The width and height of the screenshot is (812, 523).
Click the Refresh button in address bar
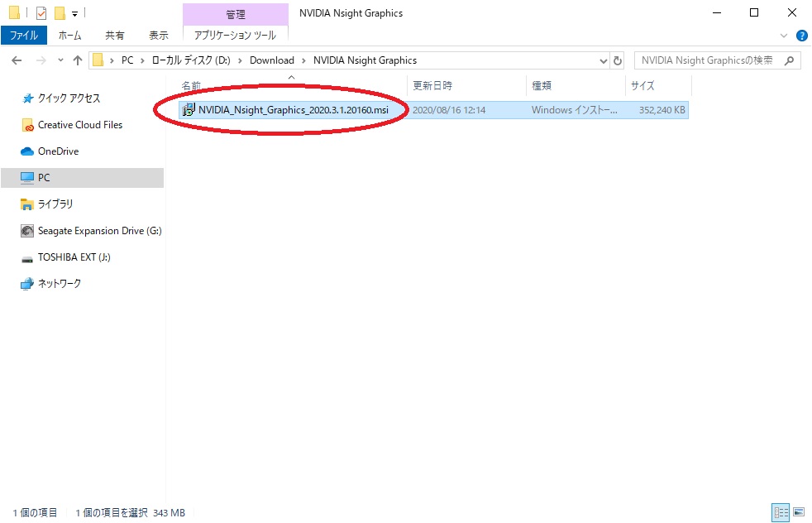[618, 60]
